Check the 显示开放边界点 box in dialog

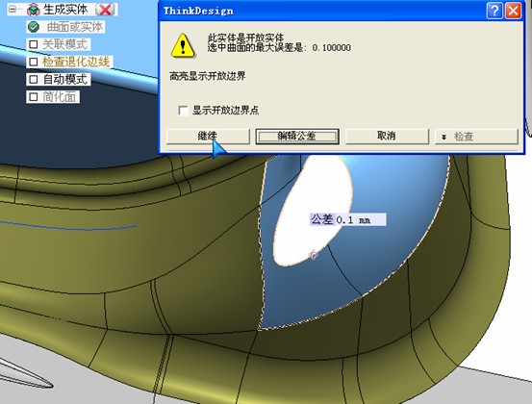point(183,111)
